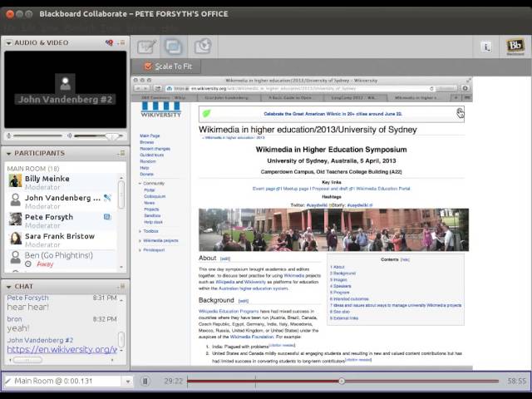
Task: Click the recording playback progress slider handle
Action: click(x=342, y=382)
